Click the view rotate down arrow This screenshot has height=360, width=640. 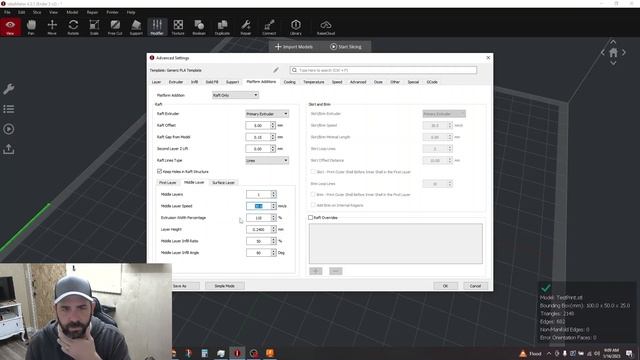(613, 63)
